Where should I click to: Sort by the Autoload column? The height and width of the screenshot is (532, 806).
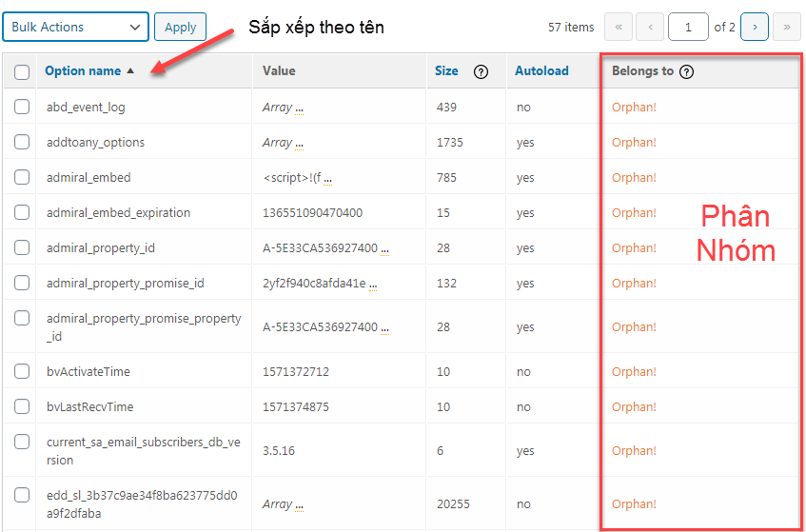541,70
